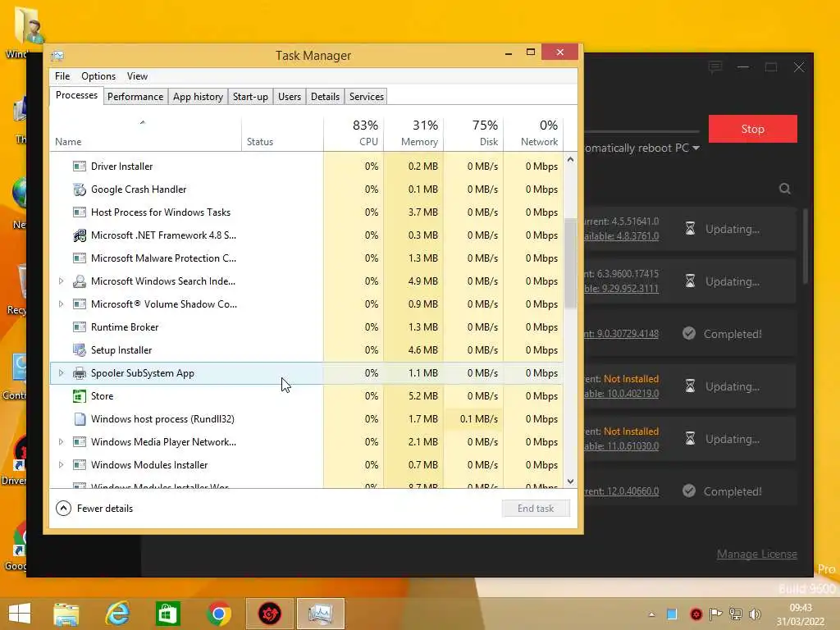Image resolution: width=840 pixels, height=630 pixels.
Task: Expand Spooler SubSystem App process group
Action: pyautogui.click(x=61, y=373)
